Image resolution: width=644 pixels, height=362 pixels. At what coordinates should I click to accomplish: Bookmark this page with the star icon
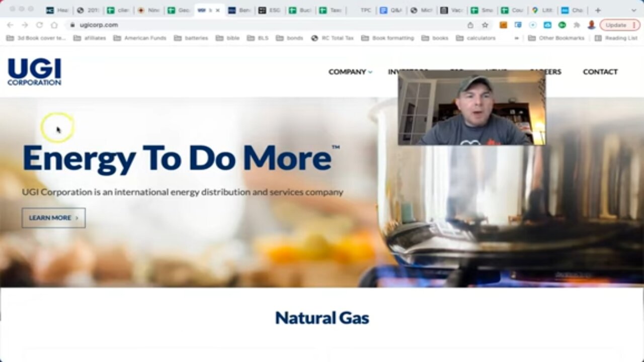[x=485, y=25]
